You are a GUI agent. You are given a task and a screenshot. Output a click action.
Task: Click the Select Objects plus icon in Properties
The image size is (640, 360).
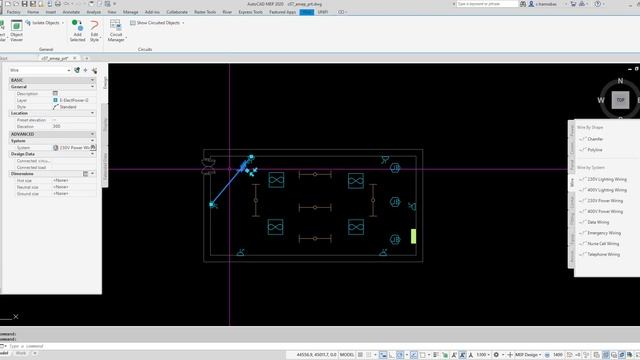(85, 70)
